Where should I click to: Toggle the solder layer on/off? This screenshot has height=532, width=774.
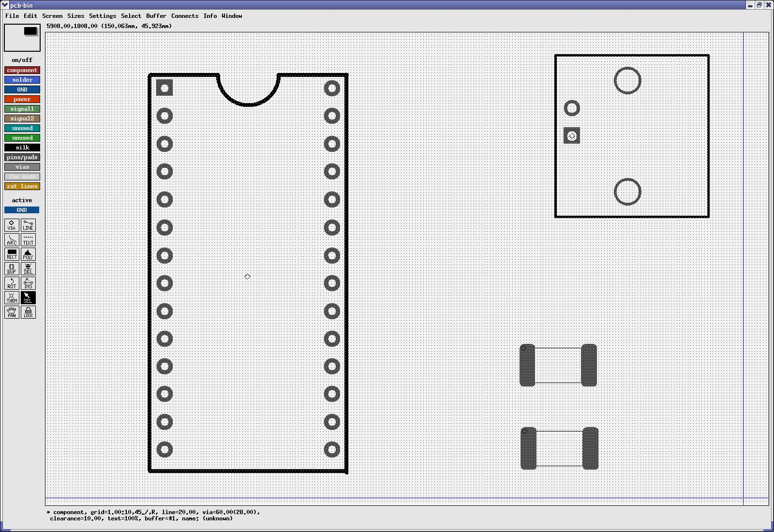[22, 80]
